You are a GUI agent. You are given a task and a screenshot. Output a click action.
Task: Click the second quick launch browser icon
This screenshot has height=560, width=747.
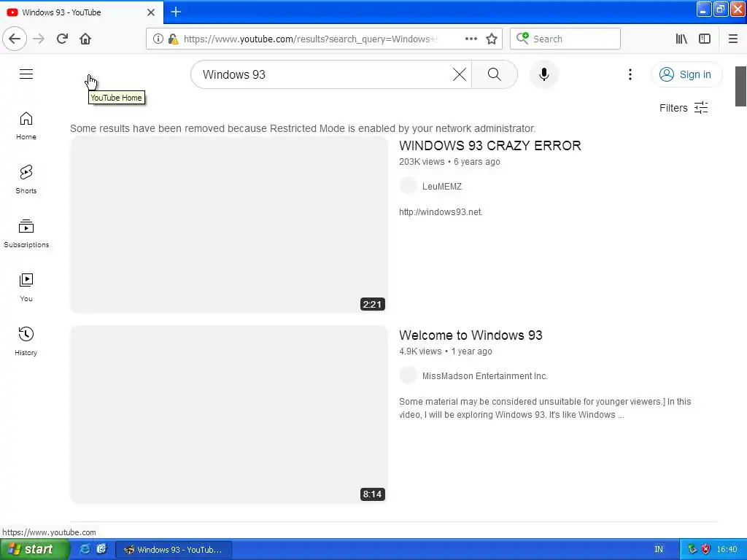101,549
